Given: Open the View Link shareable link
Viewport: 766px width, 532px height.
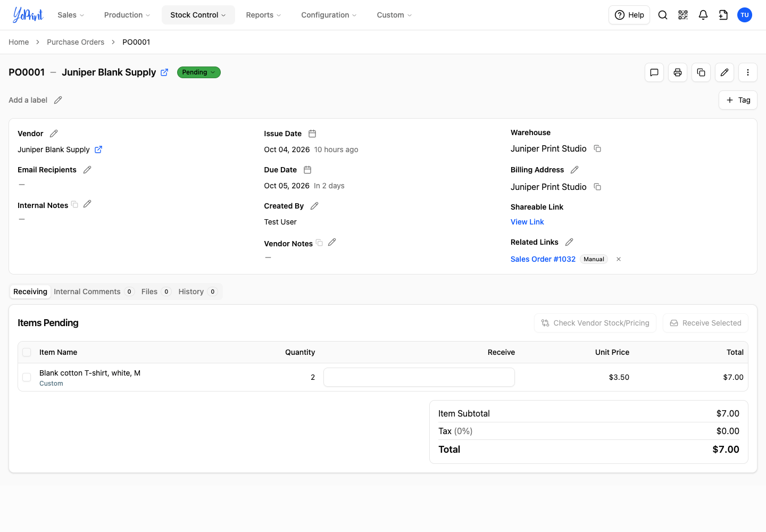Looking at the screenshot, I should point(527,222).
